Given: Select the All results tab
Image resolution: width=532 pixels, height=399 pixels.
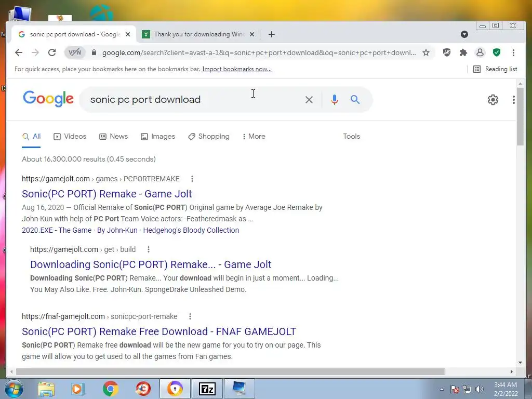Looking at the screenshot, I should point(31,137).
